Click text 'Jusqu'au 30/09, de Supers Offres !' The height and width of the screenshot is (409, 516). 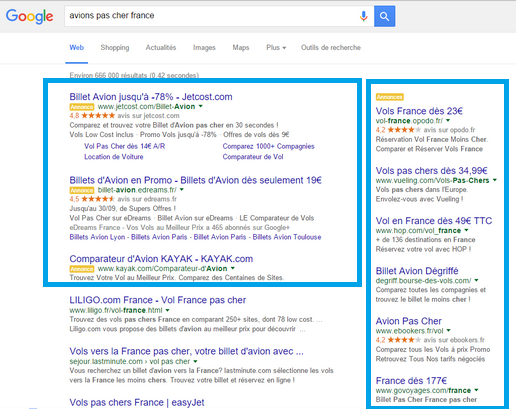click(122, 208)
